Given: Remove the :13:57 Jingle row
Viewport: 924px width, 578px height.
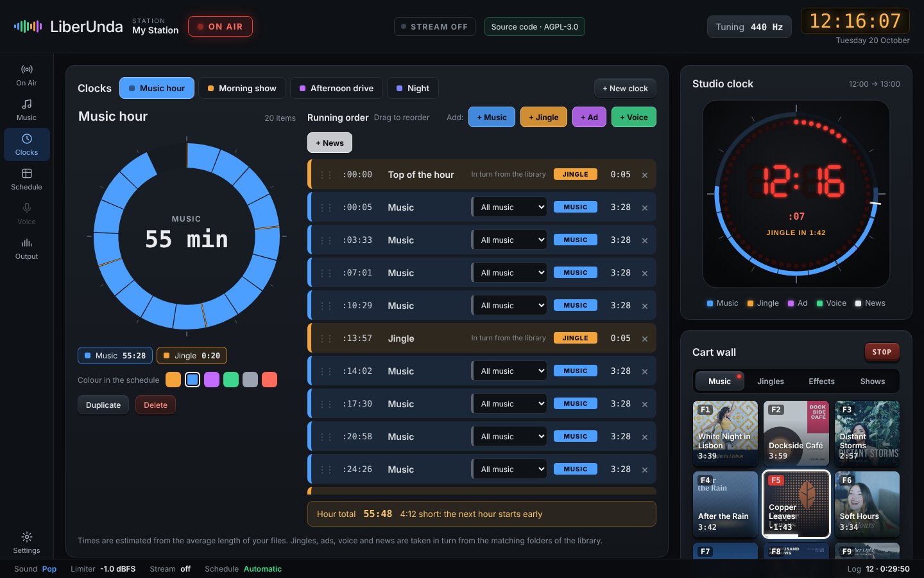Looking at the screenshot, I should (645, 338).
